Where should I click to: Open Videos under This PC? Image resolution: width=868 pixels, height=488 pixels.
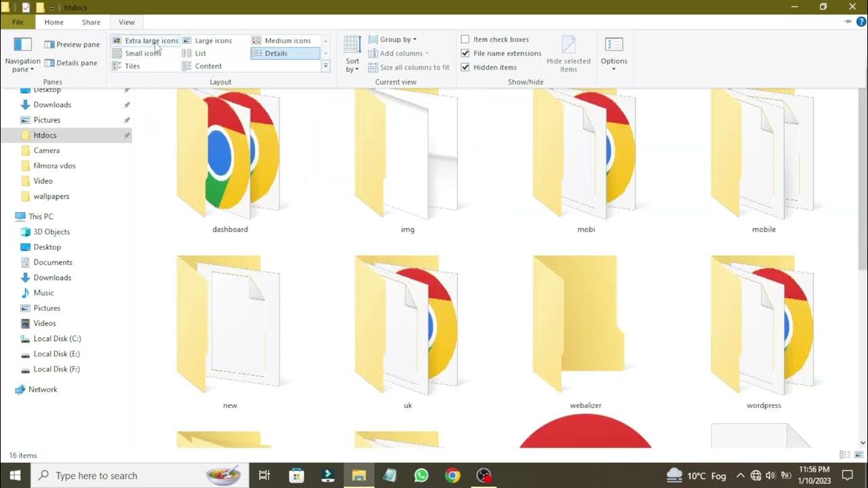point(45,323)
